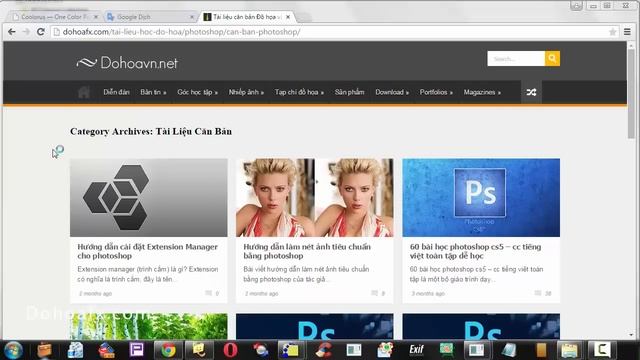The image size is (640, 360).
Task: Click '2 months ago' under Extension Manager post
Action: tap(95, 293)
